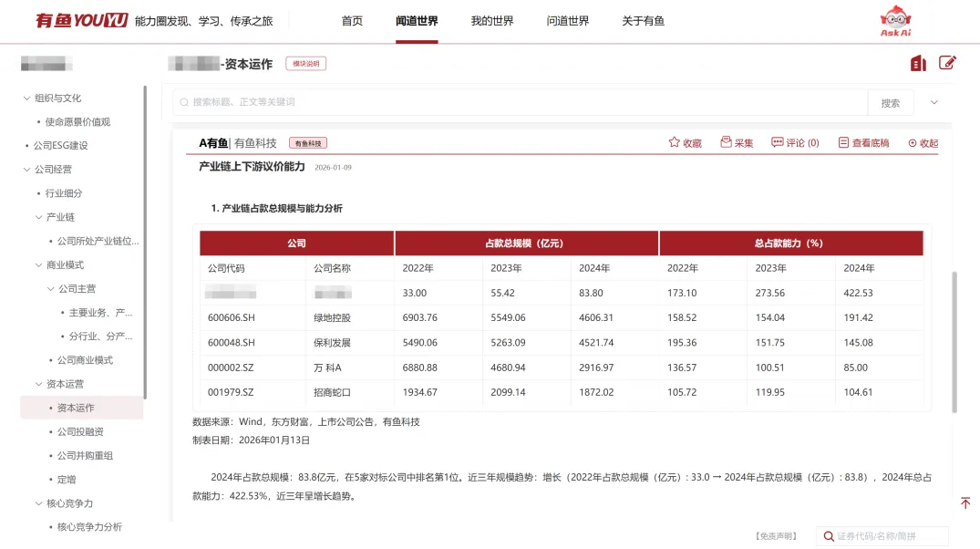Click the YOUYU logo
980x549 pixels.
pos(81,21)
